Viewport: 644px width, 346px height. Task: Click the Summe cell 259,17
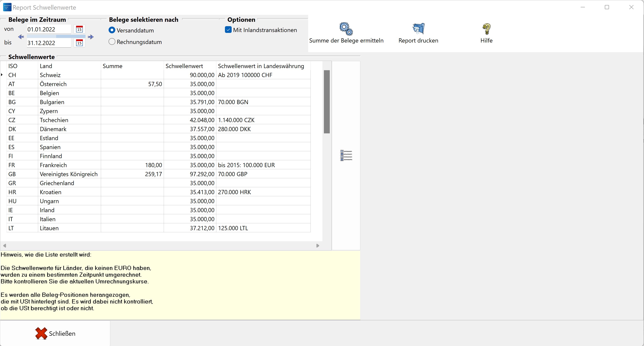pos(132,174)
